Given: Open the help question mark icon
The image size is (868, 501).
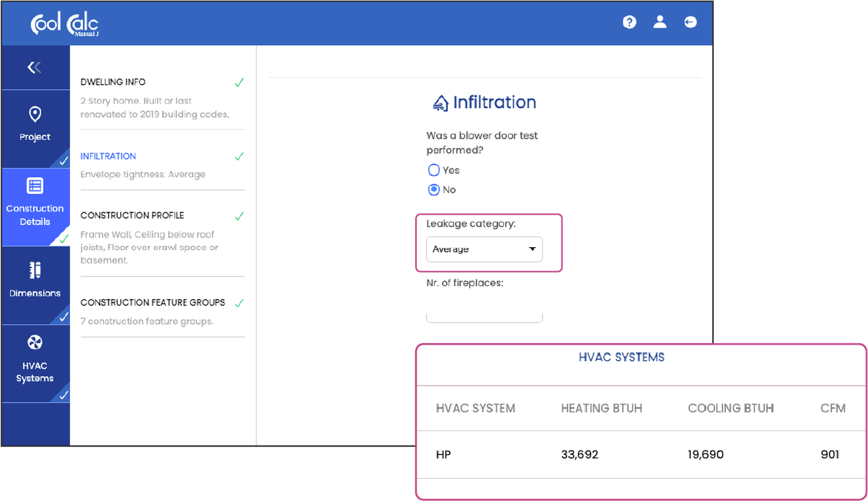Looking at the screenshot, I should point(629,22).
